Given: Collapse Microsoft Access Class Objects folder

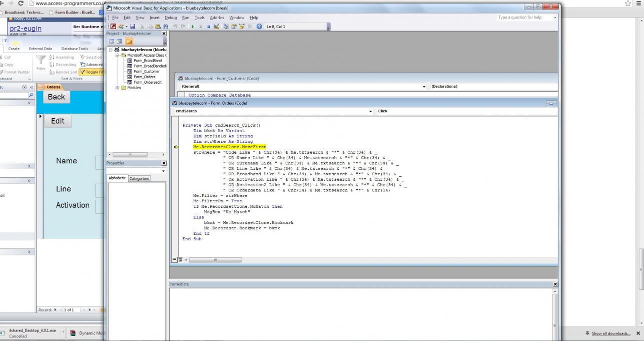Looking at the screenshot, I should (x=117, y=56).
